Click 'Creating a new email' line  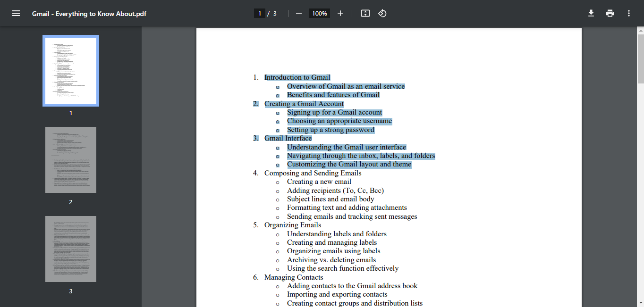[x=319, y=182]
